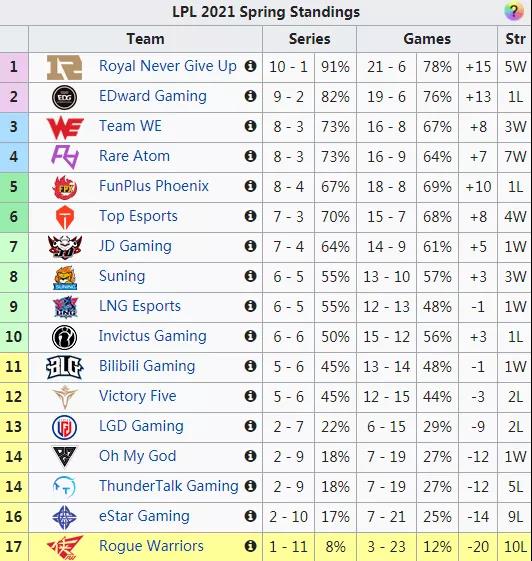Open info icon next to Rare Atom
The image size is (532, 561).
point(250,156)
